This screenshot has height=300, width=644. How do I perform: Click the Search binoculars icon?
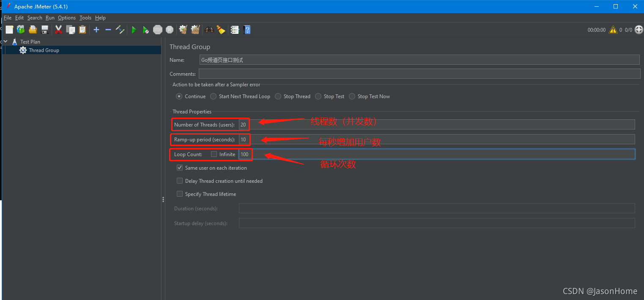coord(209,30)
